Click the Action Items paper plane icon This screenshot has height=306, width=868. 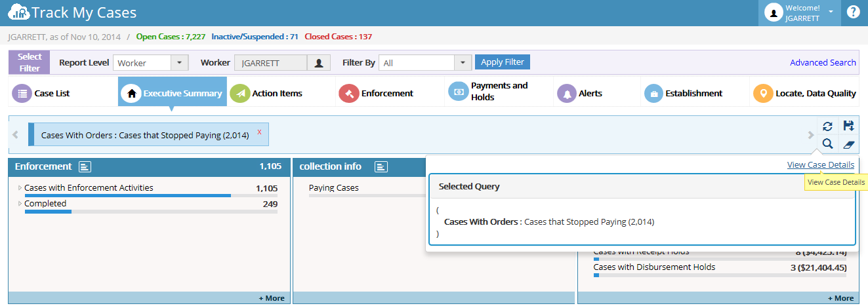pyautogui.click(x=240, y=93)
